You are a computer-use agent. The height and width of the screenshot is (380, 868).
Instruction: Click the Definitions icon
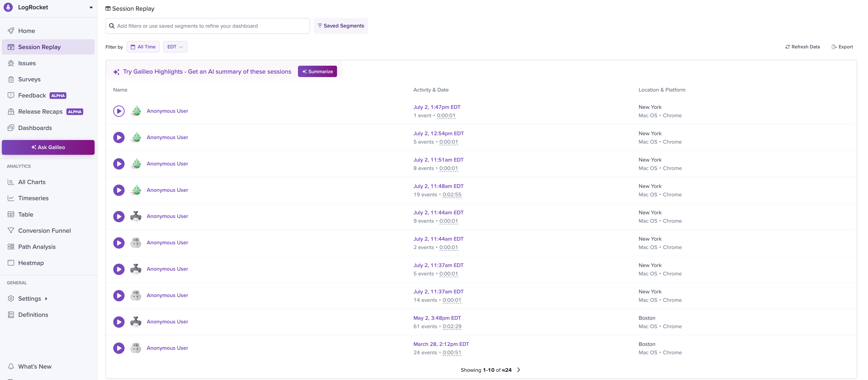tap(11, 315)
